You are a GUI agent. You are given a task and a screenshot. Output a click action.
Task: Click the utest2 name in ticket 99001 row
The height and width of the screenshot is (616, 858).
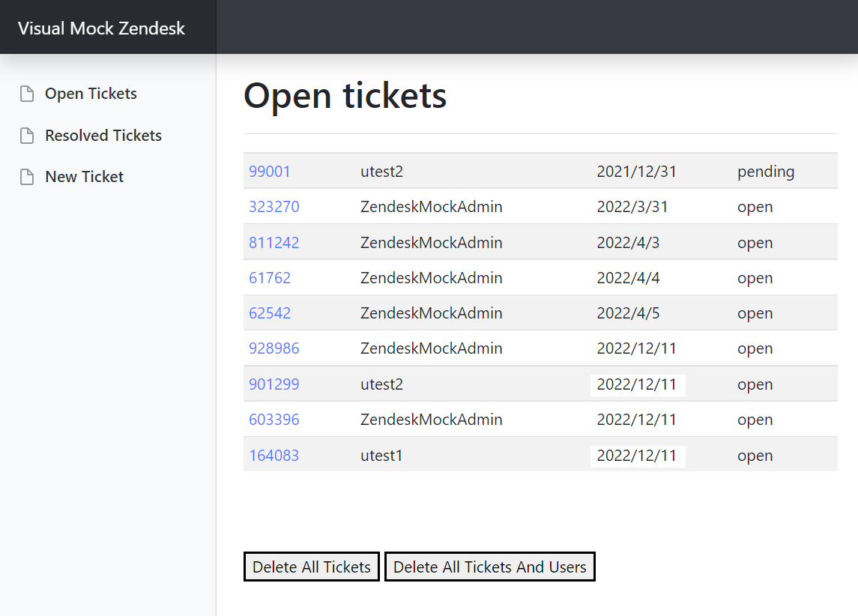coord(381,171)
